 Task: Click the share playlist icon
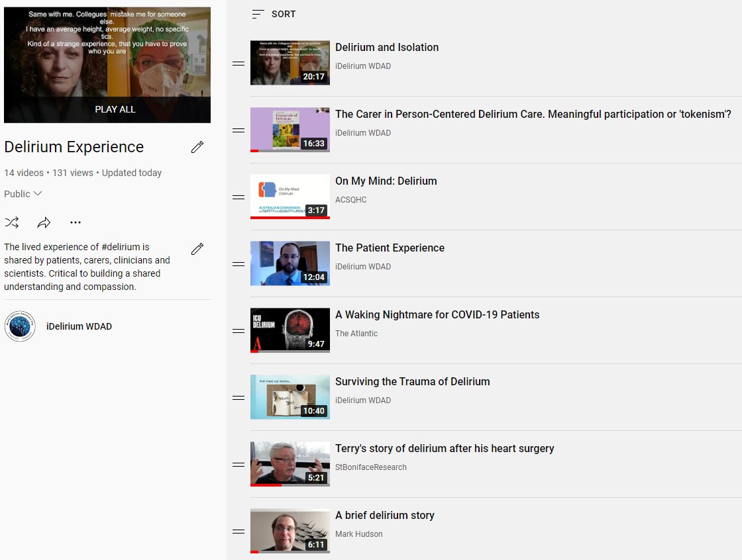(x=44, y=222)
